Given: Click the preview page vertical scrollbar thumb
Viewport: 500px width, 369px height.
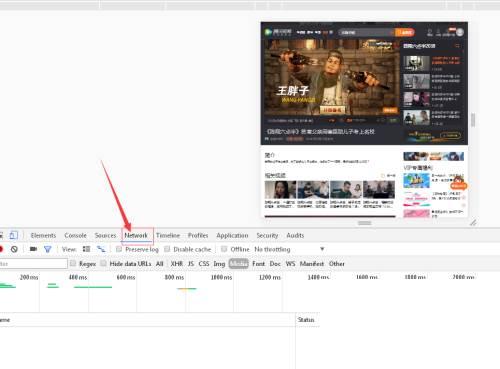Looking at the screenshot, I should click(x=473, y=120).
